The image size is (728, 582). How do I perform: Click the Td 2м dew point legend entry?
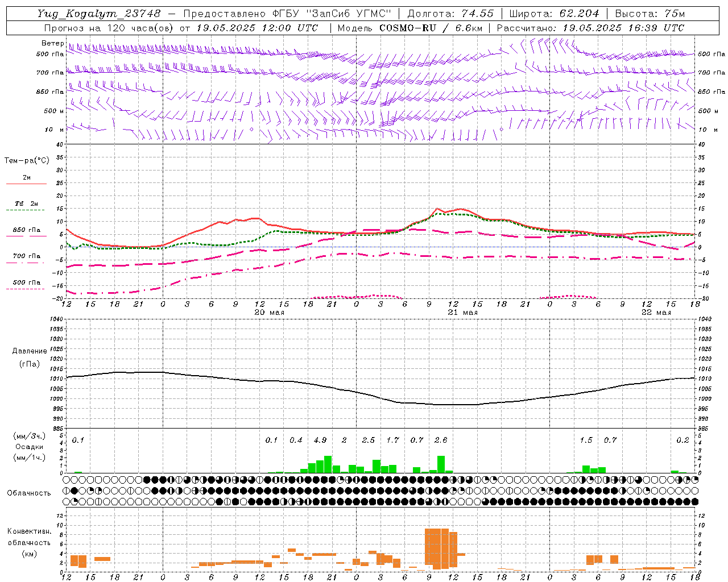point(27,203)
